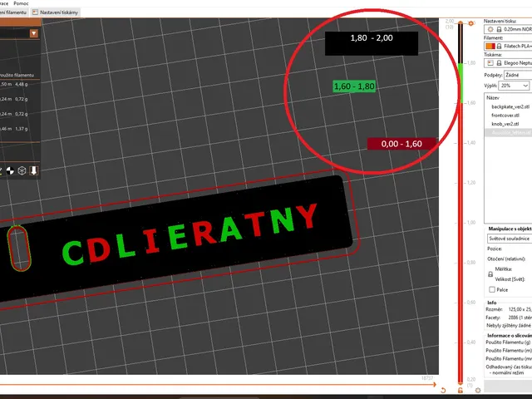This screenshot has height=399, width=532.
Task: Switch to the Nastavení tiskárny tab
Action: [x=55, y=12]
